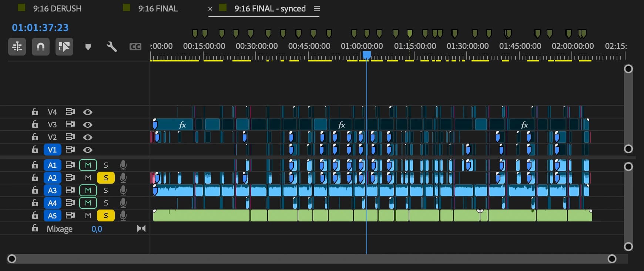
Task: Toggle sync lock on A1
Action: tap(70, 165)
